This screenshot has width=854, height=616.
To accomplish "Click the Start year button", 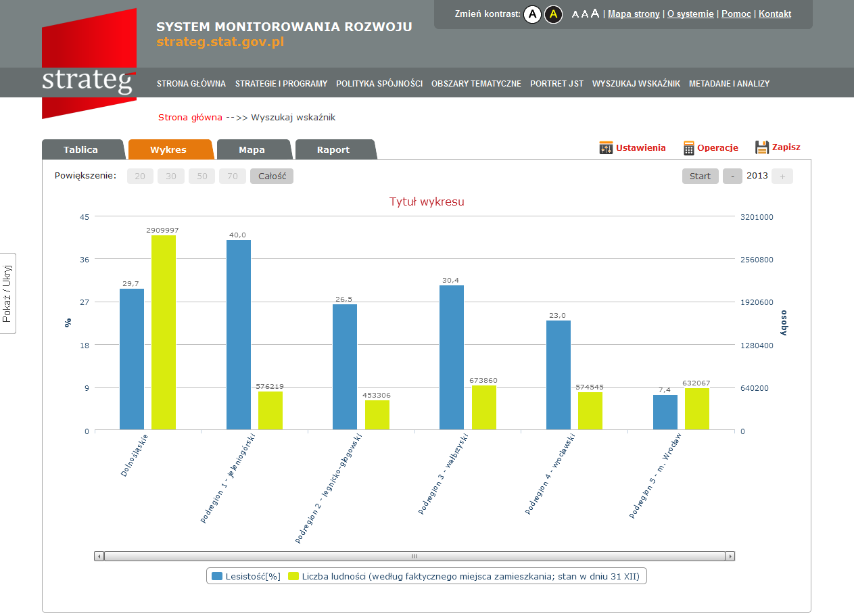I will coord(701,176).
